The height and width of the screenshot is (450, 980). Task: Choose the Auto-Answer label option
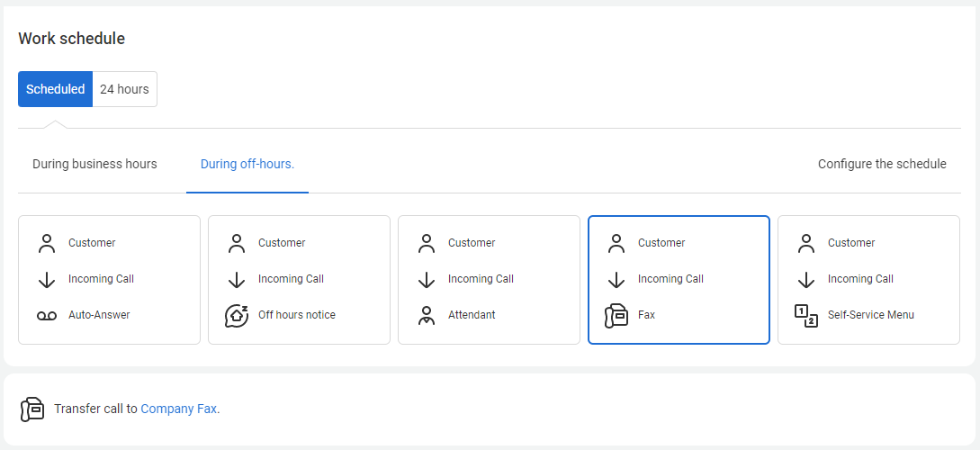click(x=99, y=315)
